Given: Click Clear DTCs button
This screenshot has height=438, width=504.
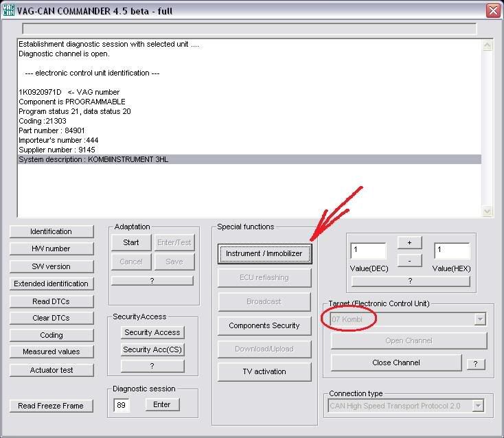Looking at the screenshot, I should (51, 318).
